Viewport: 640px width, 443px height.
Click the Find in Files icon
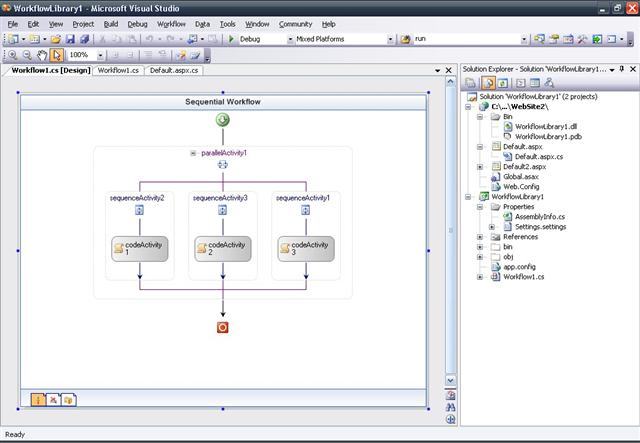point(405,39)
